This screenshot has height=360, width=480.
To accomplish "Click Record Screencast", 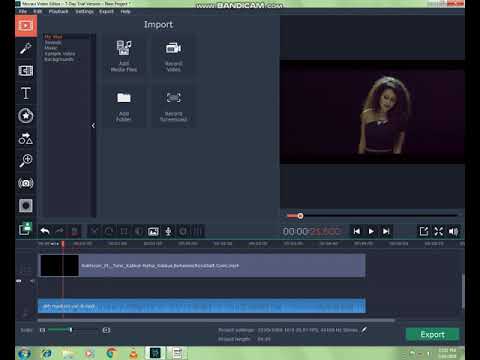I will pos(173,106).
